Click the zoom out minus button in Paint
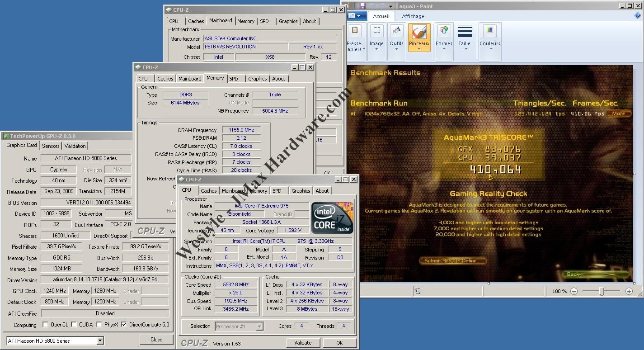The width and height of the screenshot is (644, 350). 574,291
